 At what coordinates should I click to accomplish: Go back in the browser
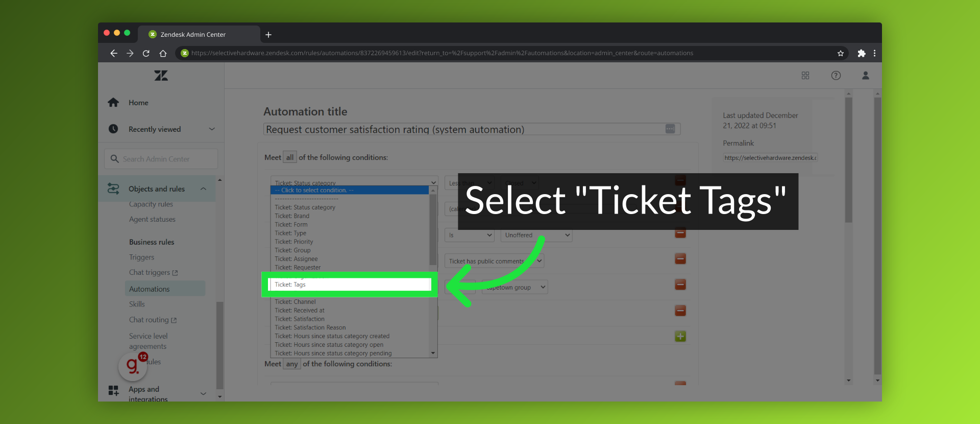click(x=114, y=53)
